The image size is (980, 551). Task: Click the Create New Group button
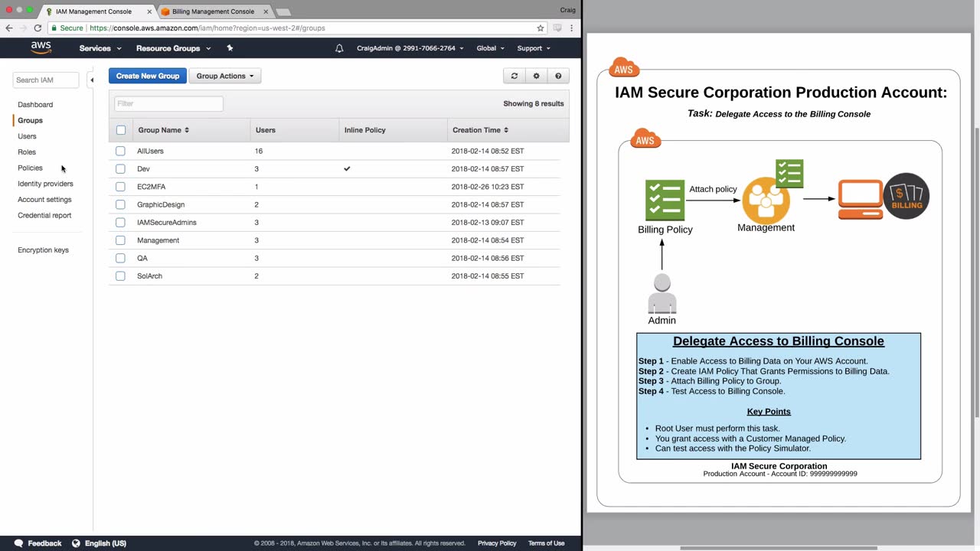(148, 76)
